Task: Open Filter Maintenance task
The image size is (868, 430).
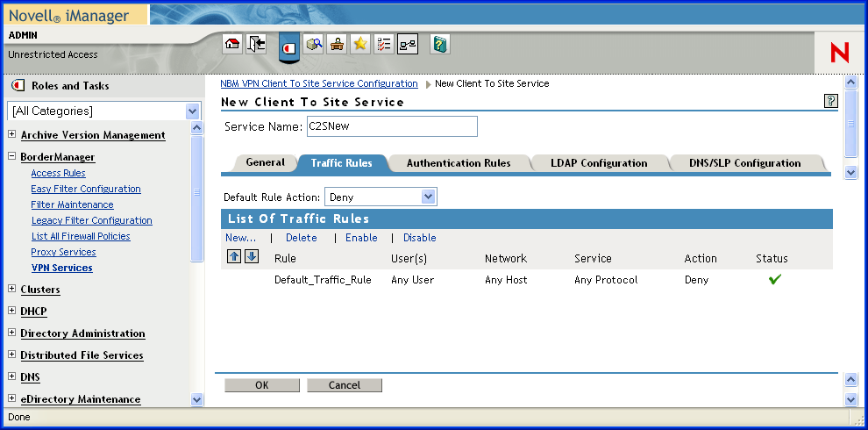Action: [72, 204]
